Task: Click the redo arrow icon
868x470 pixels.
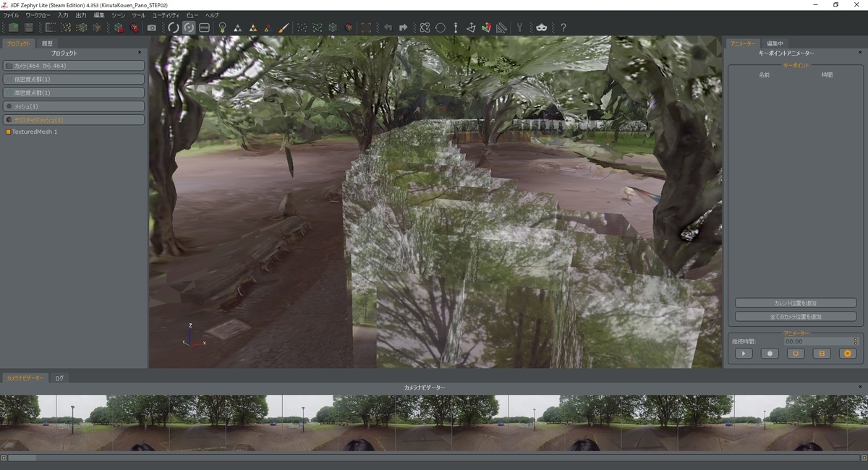Action: click(404, 27)
